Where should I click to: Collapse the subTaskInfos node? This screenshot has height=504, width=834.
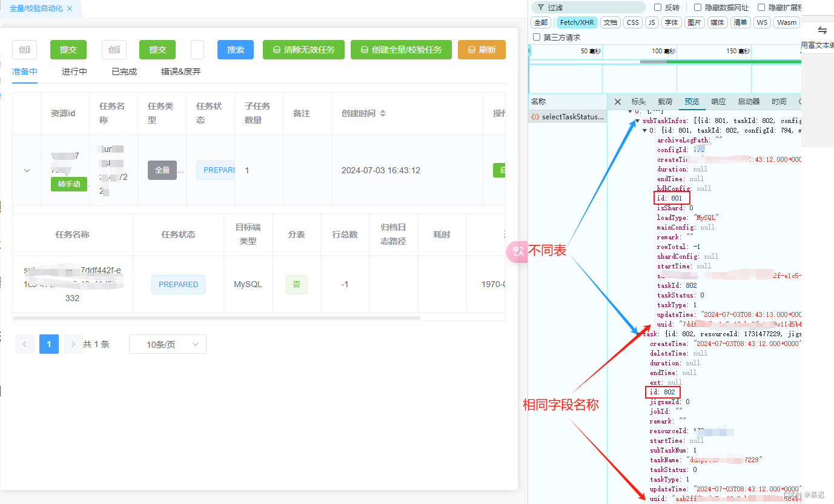point(638,121)
